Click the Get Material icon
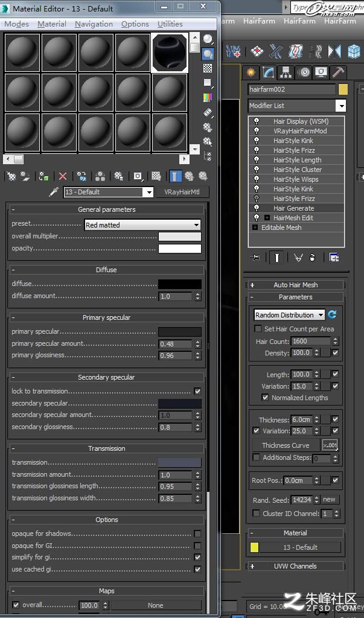364x618 pixels. (x=11, y=176)
